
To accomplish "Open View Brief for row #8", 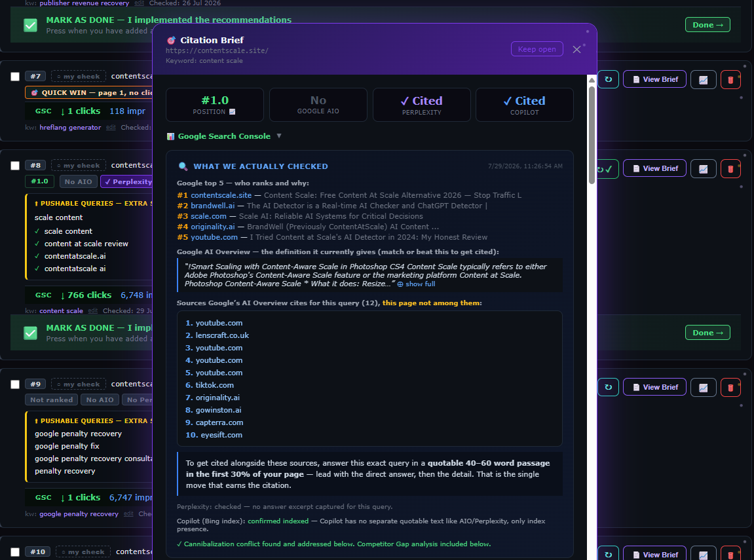I will pyautogui.click(x=654, y=168).
